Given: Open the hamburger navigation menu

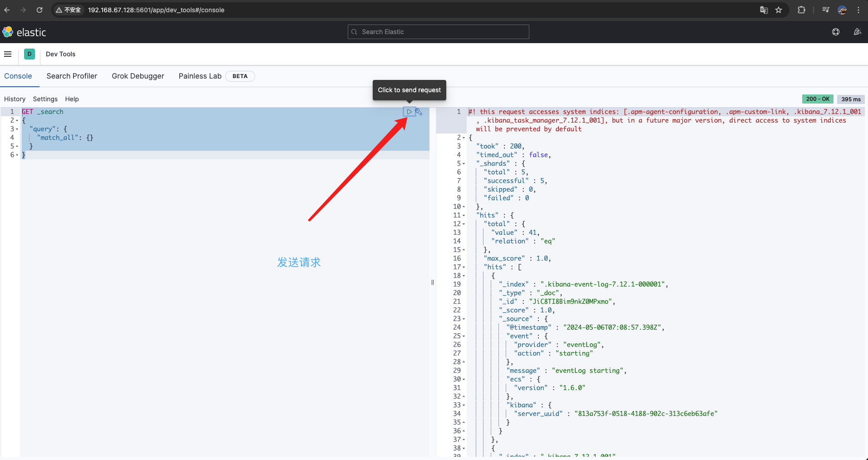Looking at the screenshot, I should [x=8, y=54].
